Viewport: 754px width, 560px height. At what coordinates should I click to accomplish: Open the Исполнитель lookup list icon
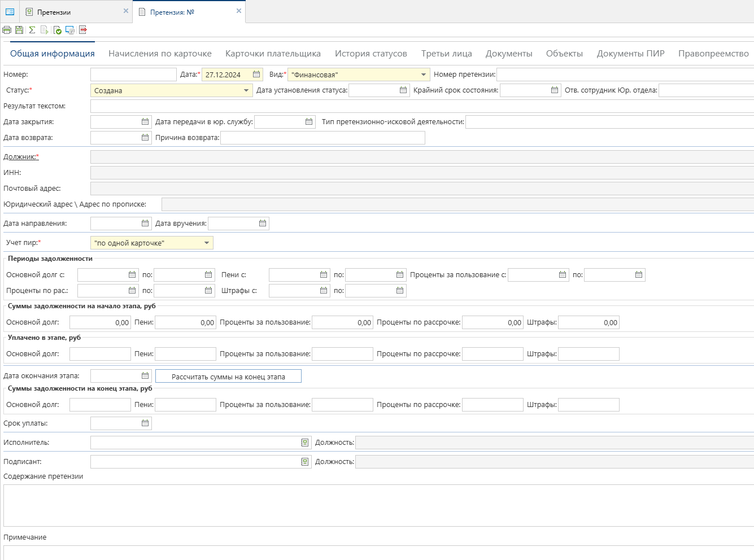(x=305, y=443)
